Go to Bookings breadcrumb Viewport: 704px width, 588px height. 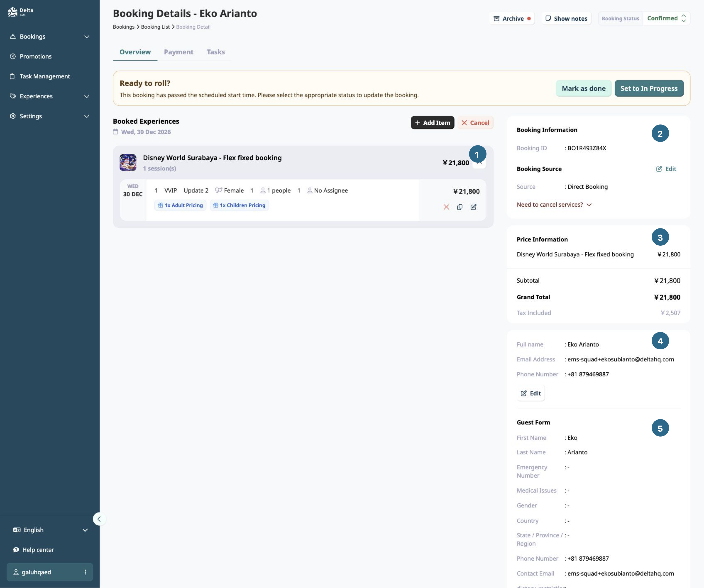point(124,27)
